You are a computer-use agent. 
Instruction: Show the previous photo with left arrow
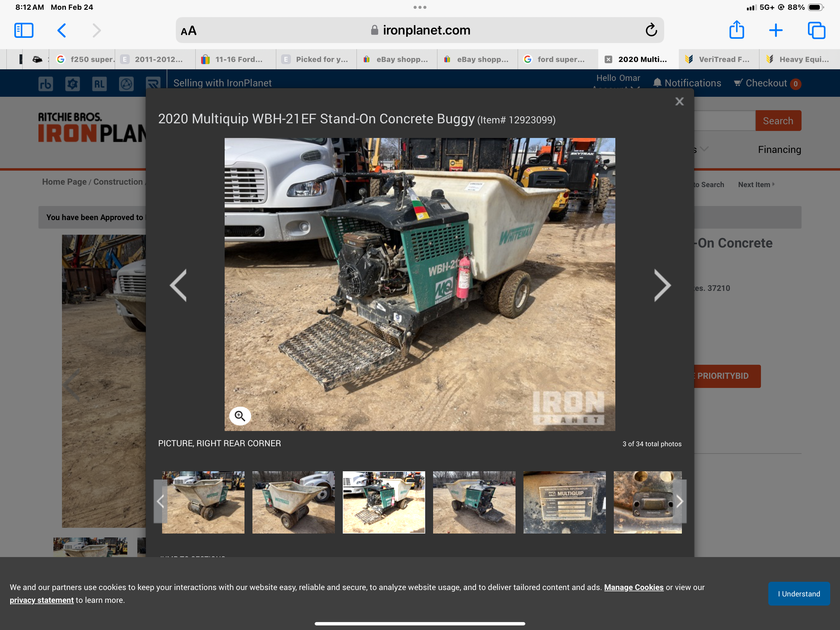tap(178, 285)
